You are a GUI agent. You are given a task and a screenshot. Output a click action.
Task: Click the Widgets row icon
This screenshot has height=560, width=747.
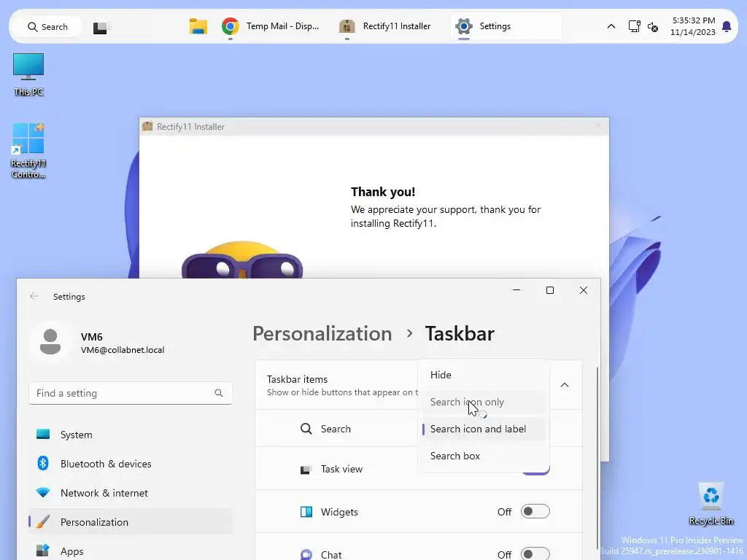pos(306,512)
